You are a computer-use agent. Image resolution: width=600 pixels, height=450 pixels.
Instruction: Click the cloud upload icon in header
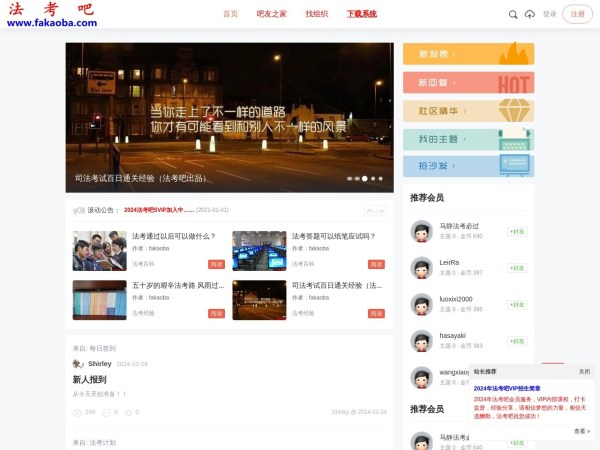click(x=529, y=14)
